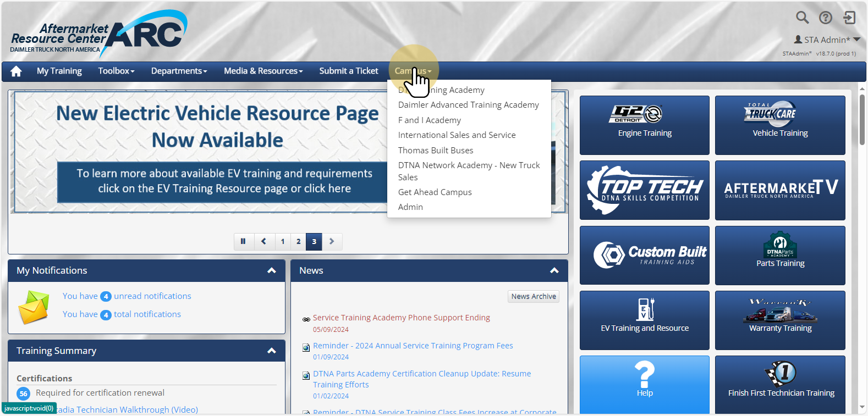Expand the Media & Resources menu
Screen dimensions: 868x416
click(x=263, y=71)
